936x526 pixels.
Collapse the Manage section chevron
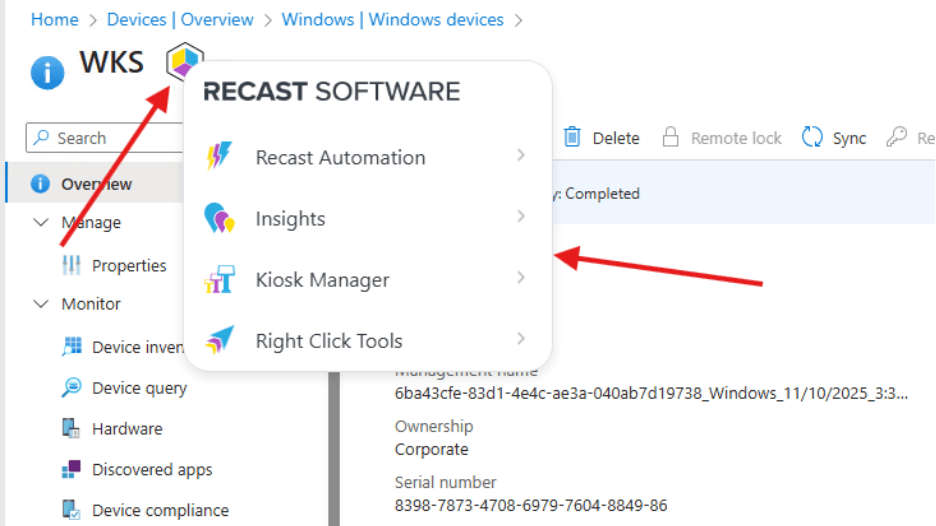coord(41,223)
